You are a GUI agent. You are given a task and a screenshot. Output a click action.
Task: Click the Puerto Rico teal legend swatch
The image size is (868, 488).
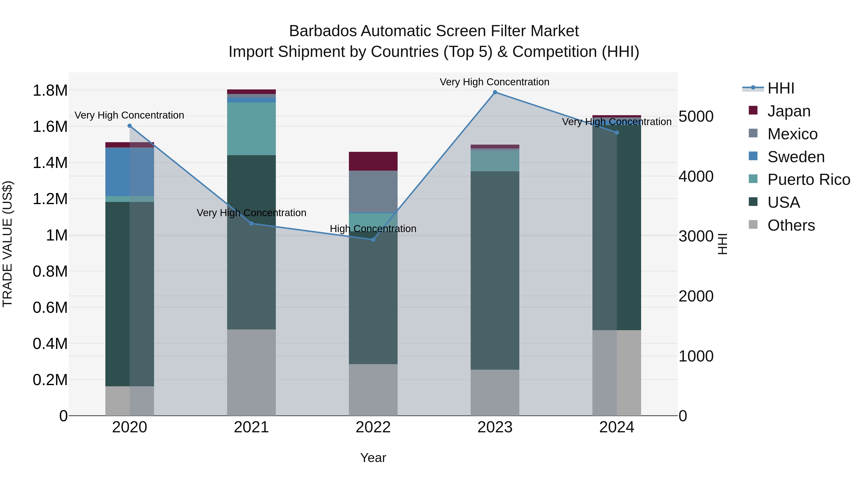[x=753, y=179]
